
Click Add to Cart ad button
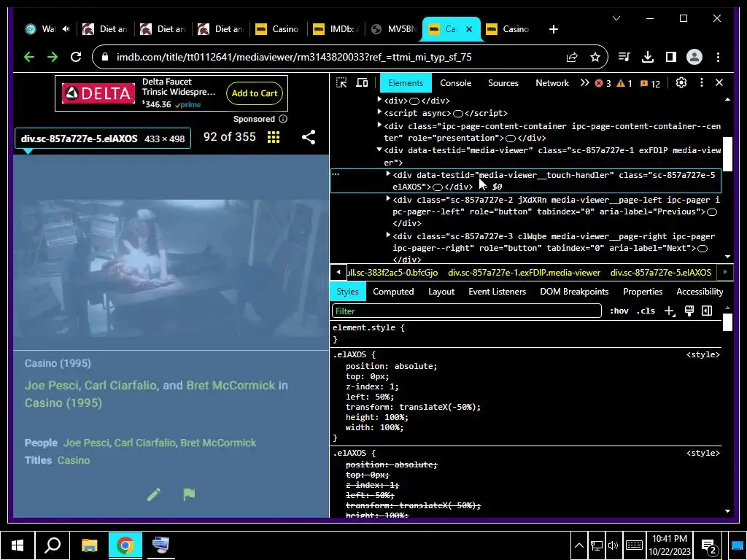[x=255, y=93]
